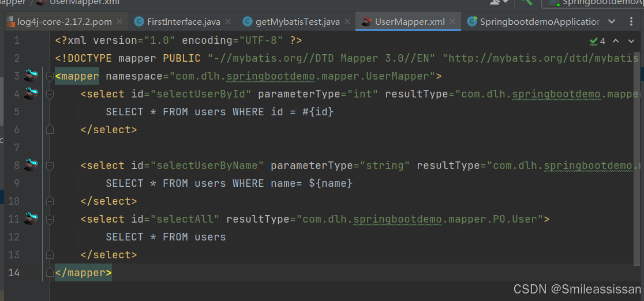Close the FirstInterface.java tab
The width and height of the screenshot is (644, 301).
(228, 21)
